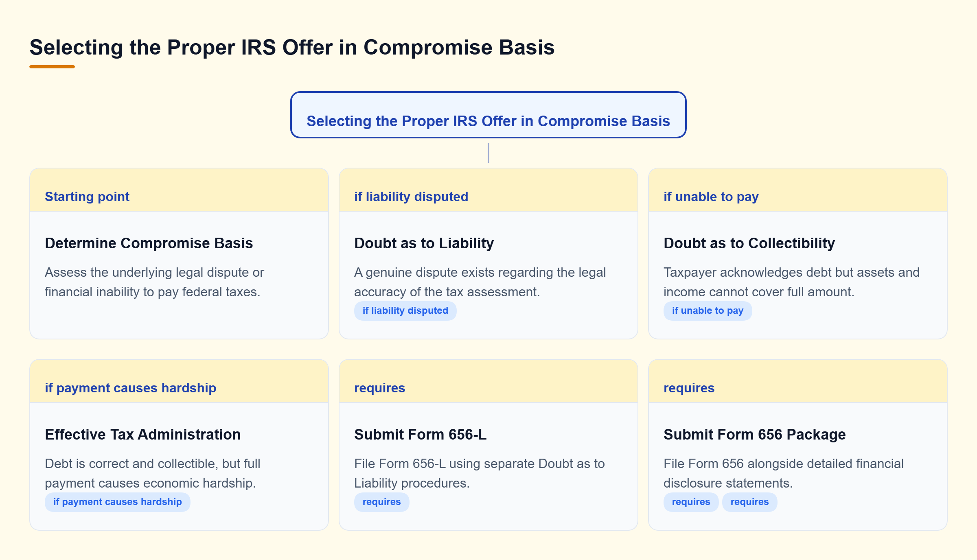The height and width of the screenshot is (560, 977).
Task: Select the 'Doubt as to Liability' title
Action: (424, 243)
